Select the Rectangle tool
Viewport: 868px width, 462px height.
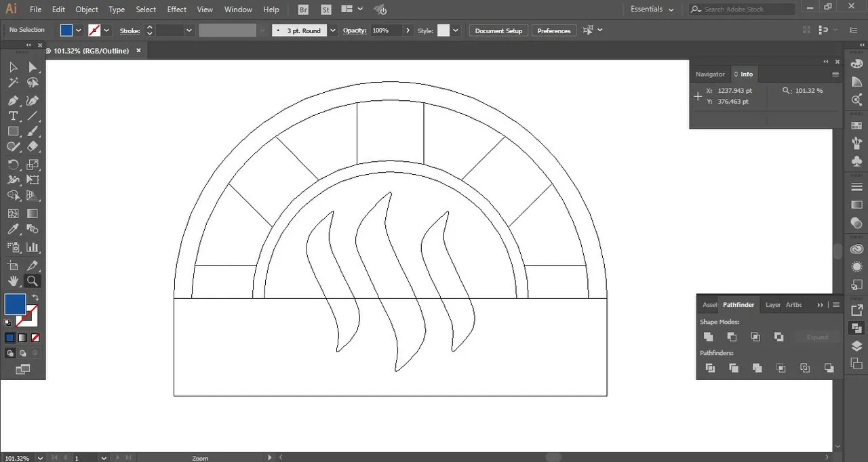click(x=13, y=131)
